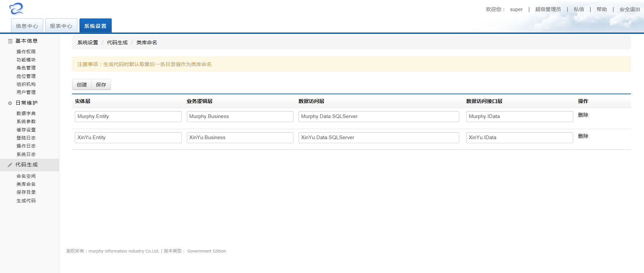The width and height of the screenshot is (644, 273).
Task: View 操作日志 in sidebar
Action: (x=26, y=146)
